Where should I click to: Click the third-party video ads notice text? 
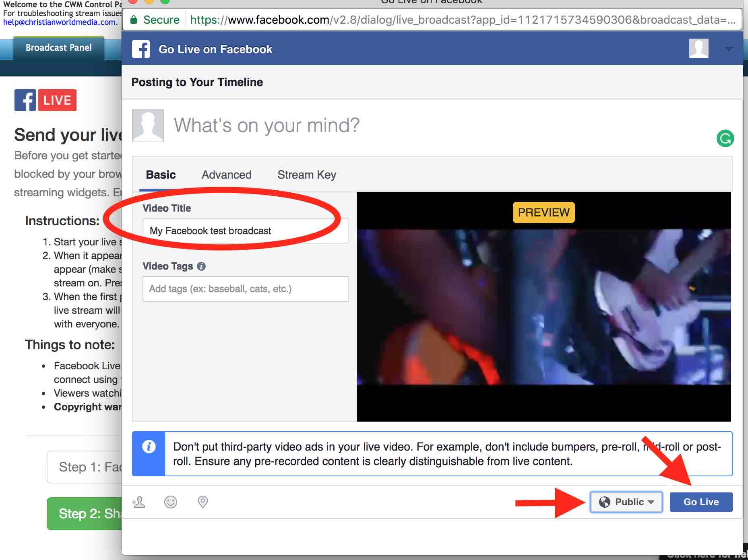tap(447, 454)
